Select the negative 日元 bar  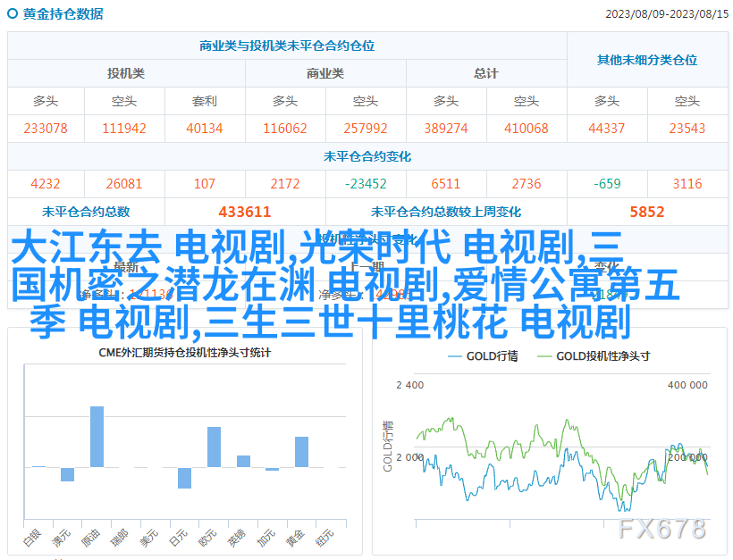(x=184, y=478)
